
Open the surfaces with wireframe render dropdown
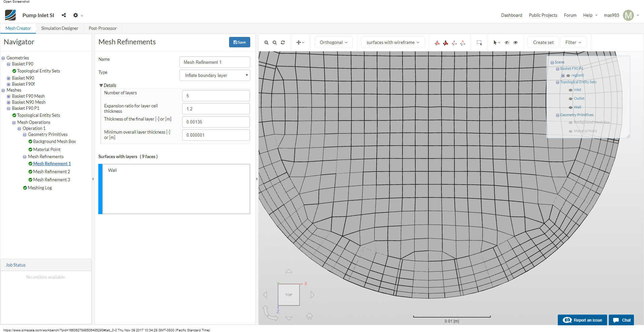[393, 43]
